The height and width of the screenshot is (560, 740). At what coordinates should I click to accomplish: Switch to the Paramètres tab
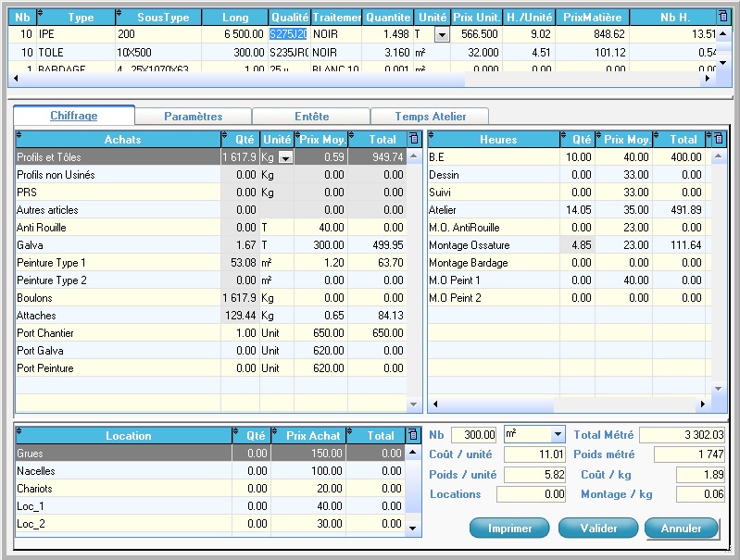pyautogui.click(x=193, y=116)
